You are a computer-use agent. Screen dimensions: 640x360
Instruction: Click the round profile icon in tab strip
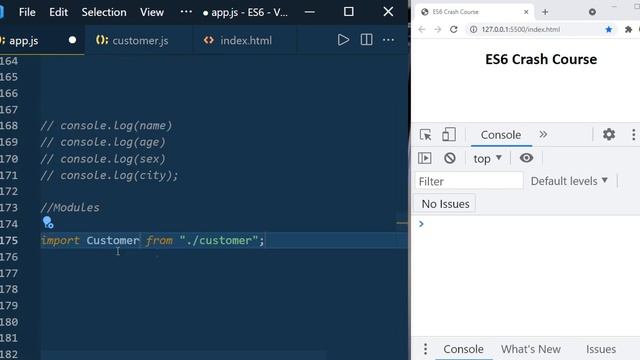[x=592, y=12]
